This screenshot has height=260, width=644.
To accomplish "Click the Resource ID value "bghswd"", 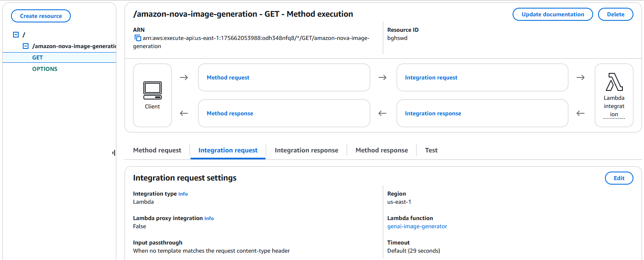I will (x=397, y=38).
